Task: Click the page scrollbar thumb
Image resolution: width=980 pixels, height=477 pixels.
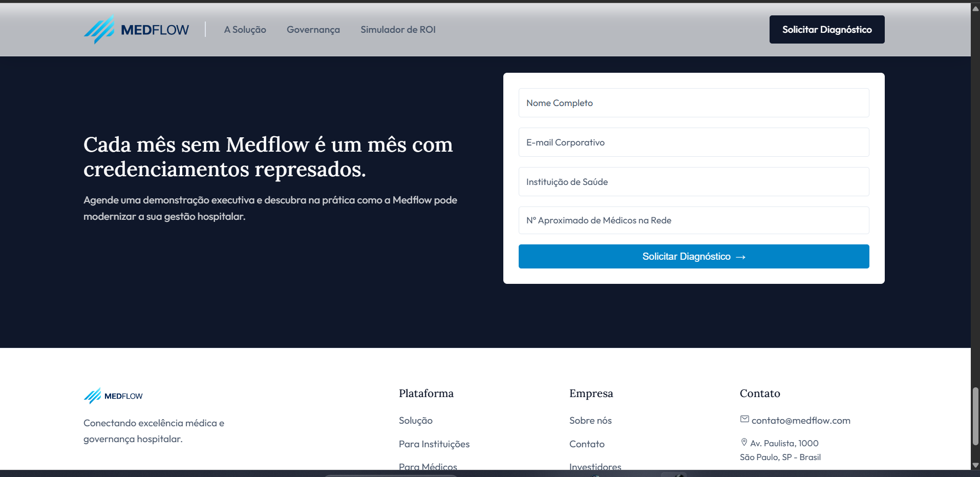Action: point(975,417)
